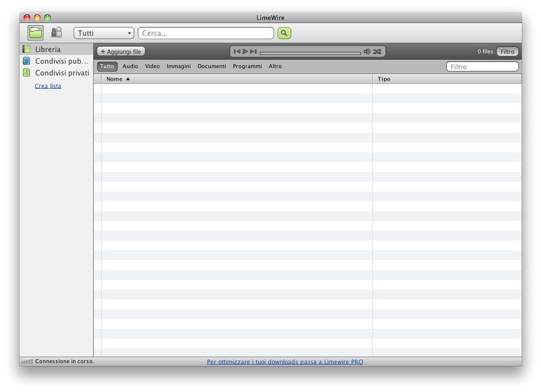Open the Limewire PRO upgrade link
Image resolution: width=541 pixels, height=392 pixels.
[x=285, y=362]
